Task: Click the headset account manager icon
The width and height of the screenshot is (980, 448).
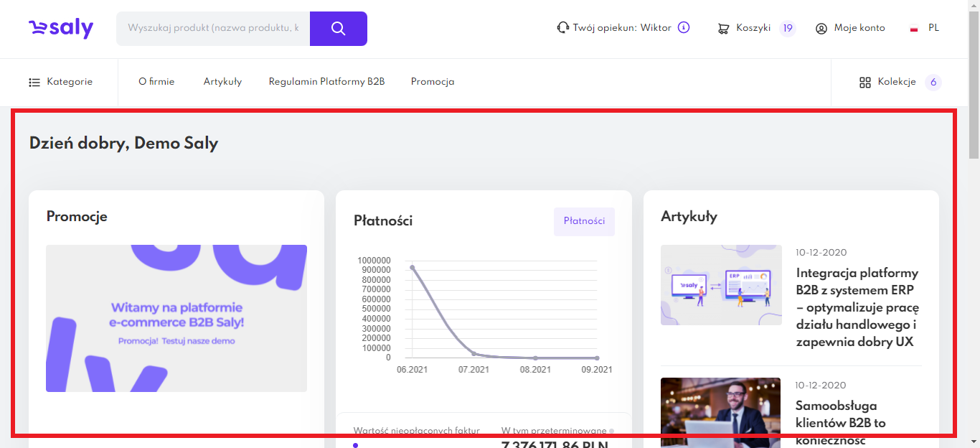Action: tap(563, 28)
